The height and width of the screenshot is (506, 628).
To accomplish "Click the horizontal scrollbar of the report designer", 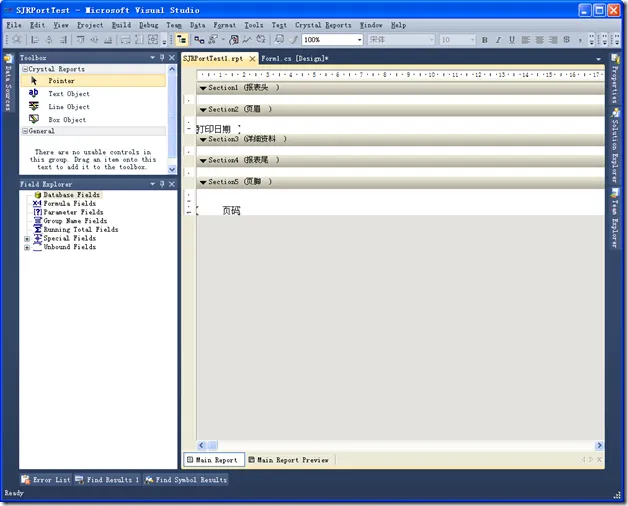I will pyautogui.click(x=400, y=445).
